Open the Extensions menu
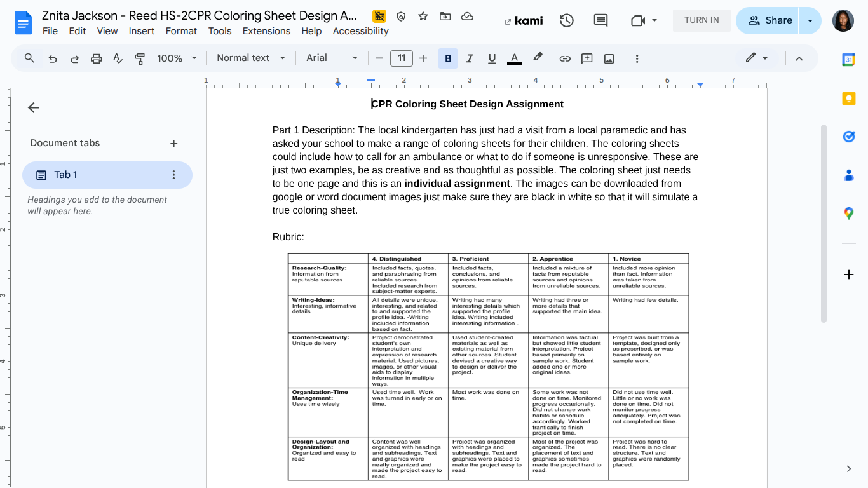Screen dimensions: 868x488 coord(266,30)
